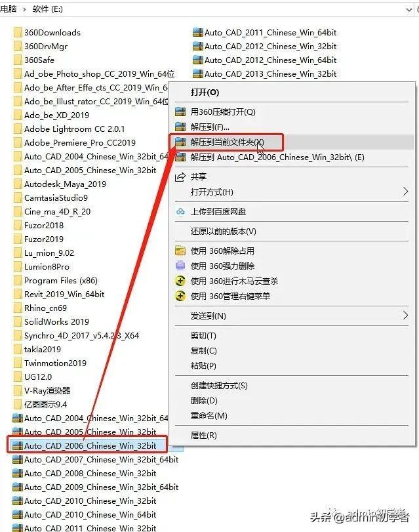This screenshot has width=419, height=532.
Task: Select folder name Synchro_4D_2017_v5.4.2.3_X64
Action: (x=81, y=336)
